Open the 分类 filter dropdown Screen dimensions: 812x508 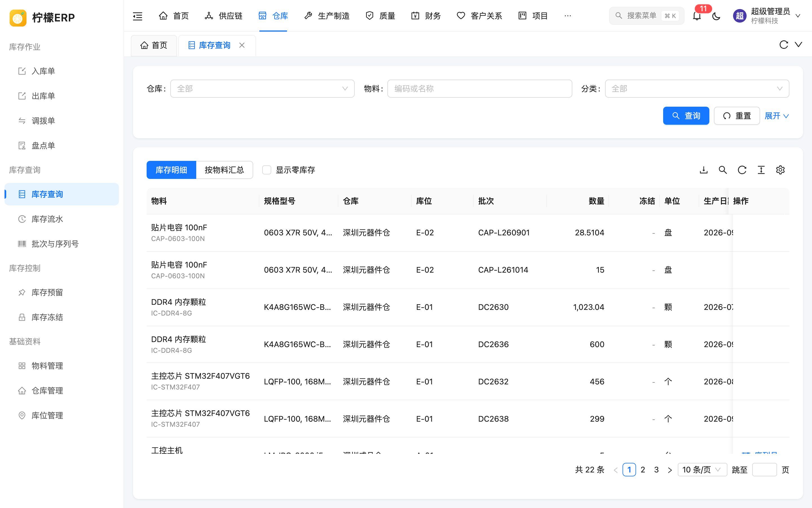(x=697, y=89)
